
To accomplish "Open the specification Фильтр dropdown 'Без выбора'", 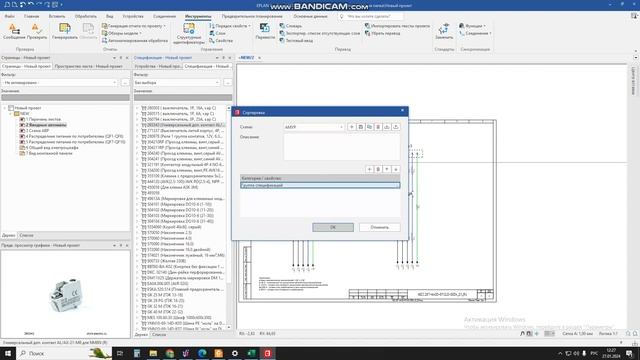I will (x=177, y=82).
